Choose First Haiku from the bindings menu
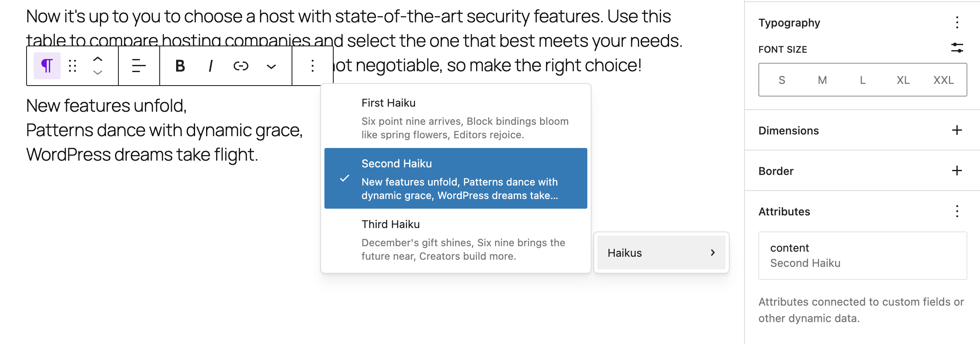Image resolution: width=980 pixels, height=344 pixels. [455, 118]
